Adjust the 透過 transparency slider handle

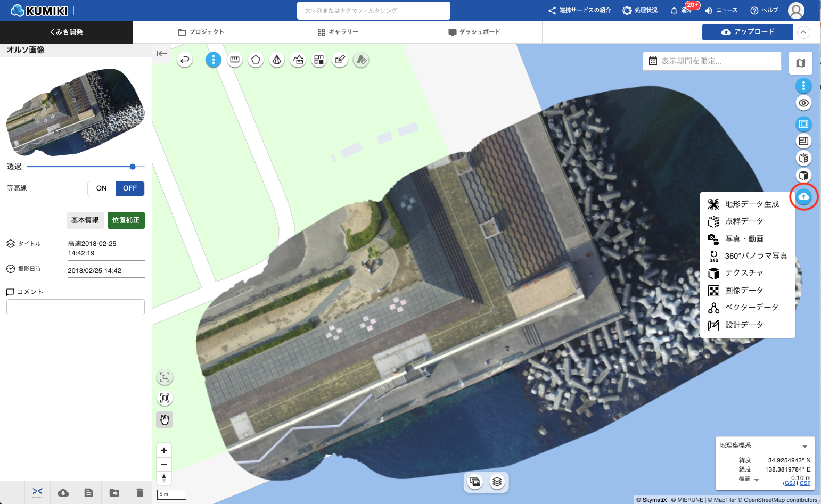pyautogui.click(x=133, y=167)
